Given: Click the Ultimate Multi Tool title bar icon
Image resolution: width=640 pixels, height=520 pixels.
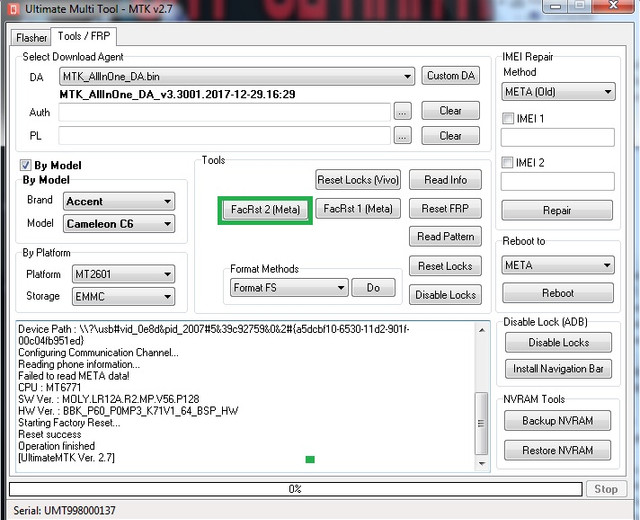Looking at the screenshot, I should coord(13,9).
